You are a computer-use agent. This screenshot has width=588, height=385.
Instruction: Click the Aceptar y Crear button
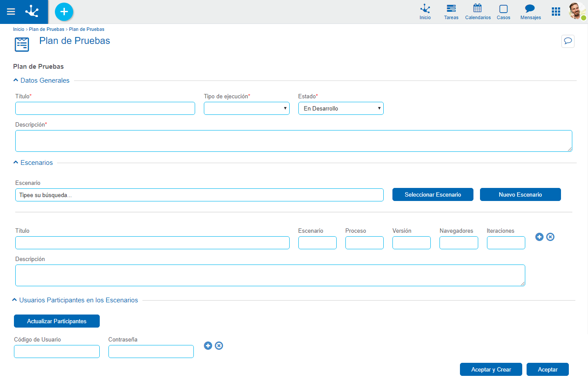click(x=491, y=369)
